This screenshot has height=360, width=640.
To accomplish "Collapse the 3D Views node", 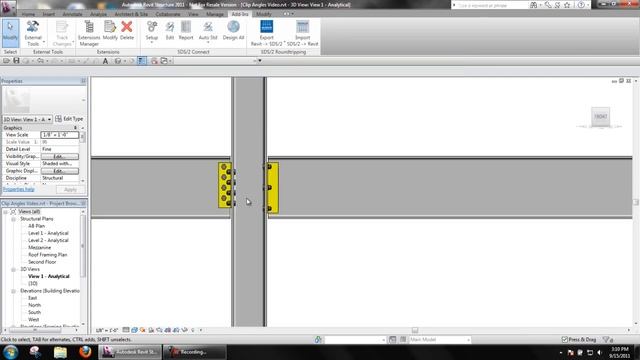I will click(13, 269).
